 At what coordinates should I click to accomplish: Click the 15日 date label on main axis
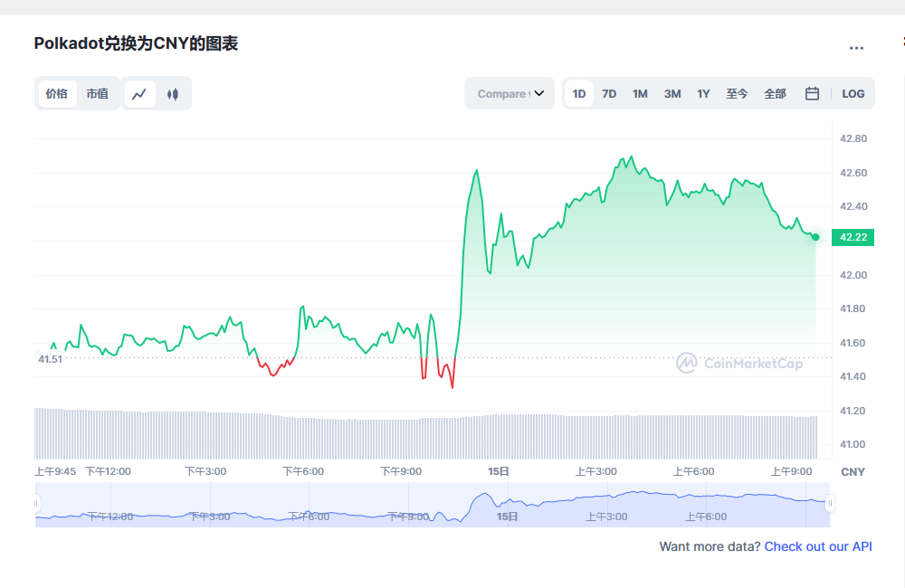tap(498, 471)
